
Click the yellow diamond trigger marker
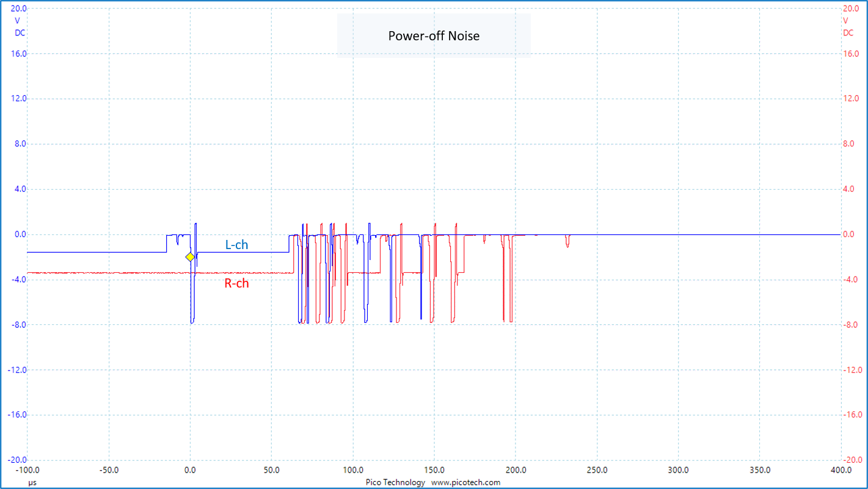[190, 258]
